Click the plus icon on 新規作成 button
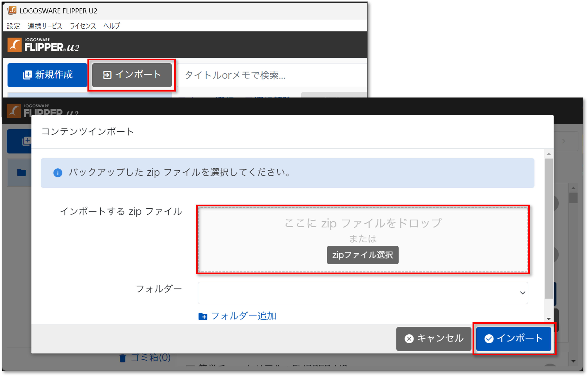 [27, 75]
